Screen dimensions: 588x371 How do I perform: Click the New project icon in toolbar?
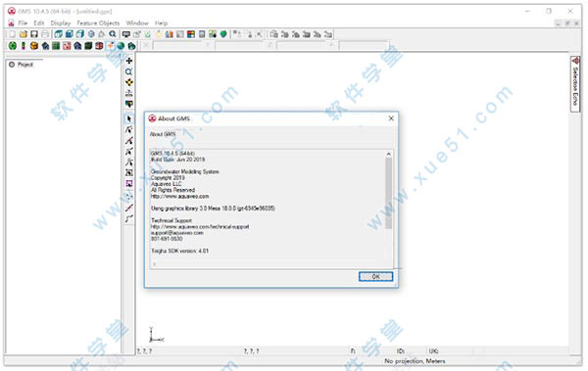(13, 34)
